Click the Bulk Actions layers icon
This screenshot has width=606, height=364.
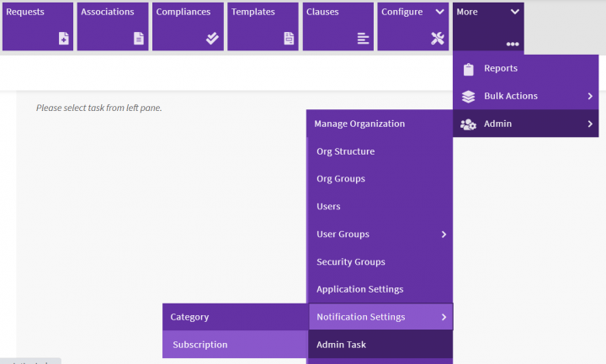(x=469, y=97)
